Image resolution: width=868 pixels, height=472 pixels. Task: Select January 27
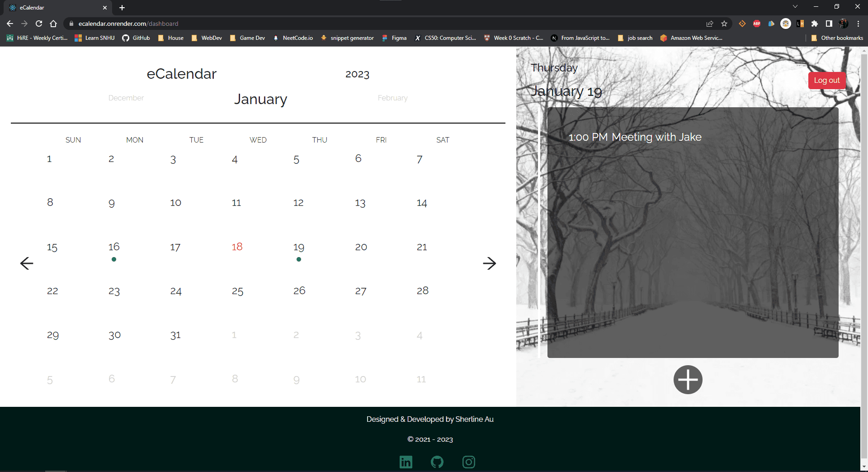click(360, 291)
